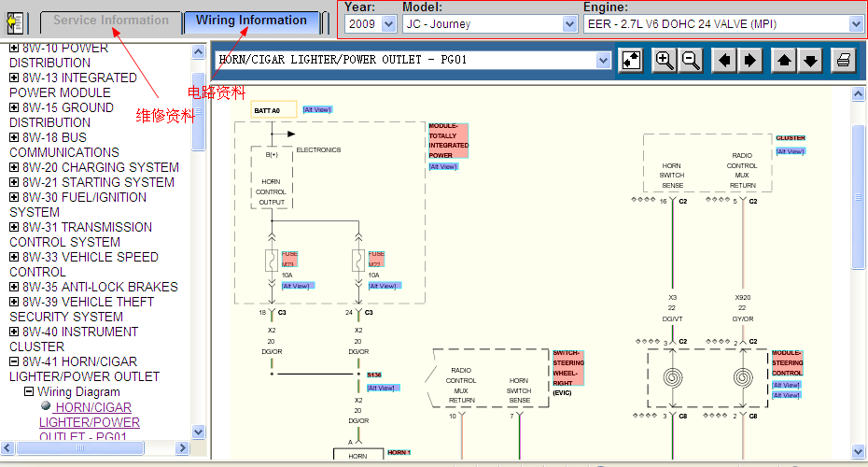This screenshot has width=868, height=467.
Task: Click the fit-to-window diagram icon
Action: 631,61
